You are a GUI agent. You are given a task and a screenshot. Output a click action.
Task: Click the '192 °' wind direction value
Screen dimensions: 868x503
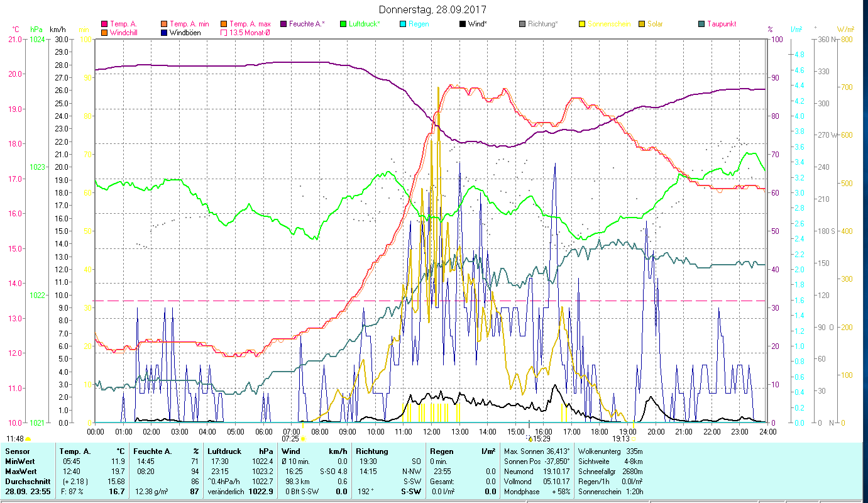coord(367,492)
